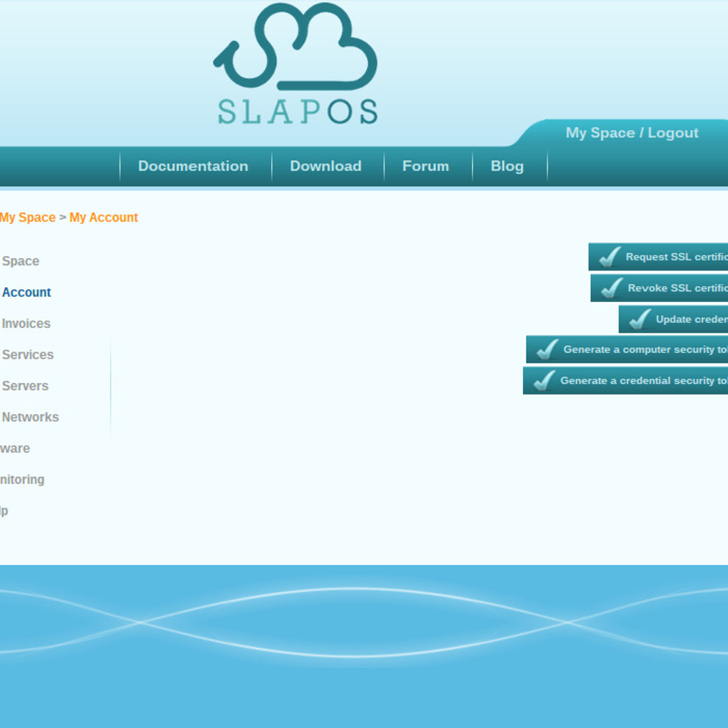Image resolution: width=728 pixels, height=728 pixels.
Task: Click the My Space / Logout tab
Action: pyautogui.click(x=632, y=133)
